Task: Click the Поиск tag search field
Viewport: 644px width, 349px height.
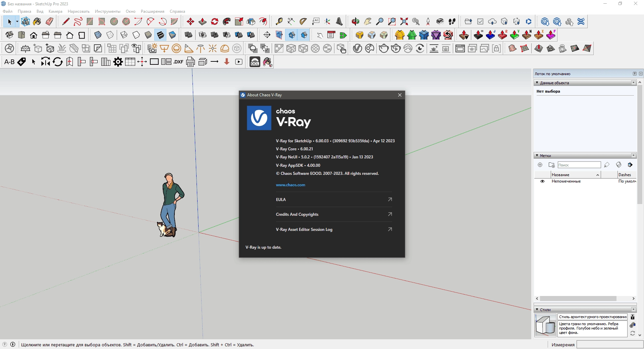Action: 579,165
